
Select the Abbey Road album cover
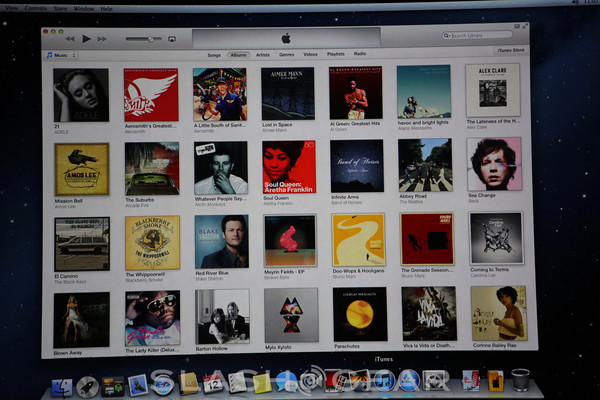pyautogui.click(x=425, y=165)
